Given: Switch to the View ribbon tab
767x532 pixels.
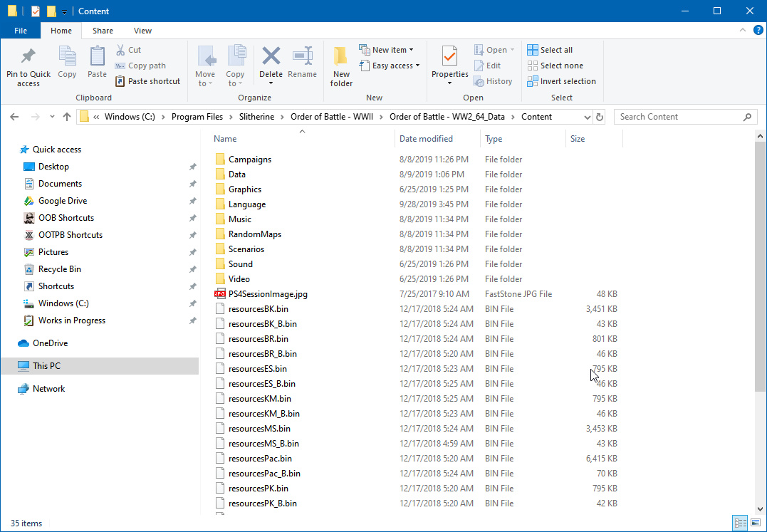Looking at the screenshot, I should tap(142, 31).
